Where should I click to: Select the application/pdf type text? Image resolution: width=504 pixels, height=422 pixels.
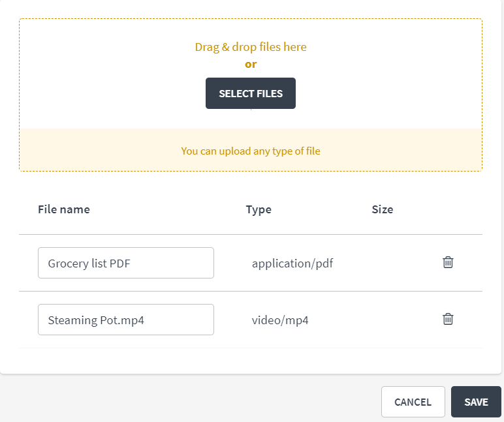292,264
